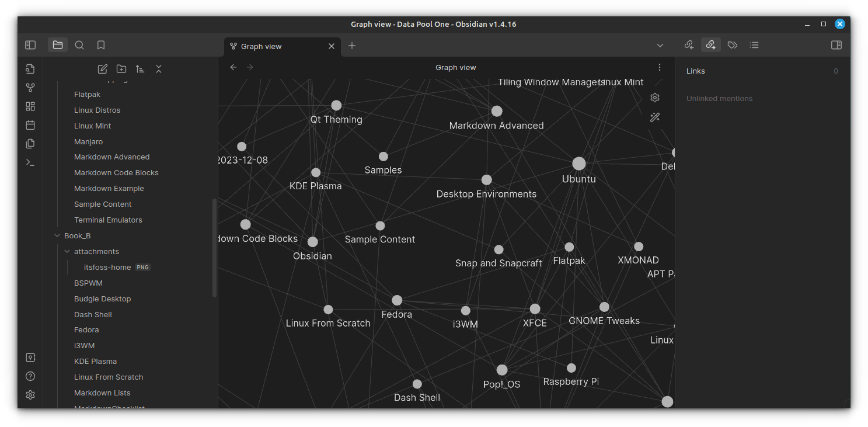Collapse all folders icon
The width and height of the screenshot is (868, 427).
(159, 69)
